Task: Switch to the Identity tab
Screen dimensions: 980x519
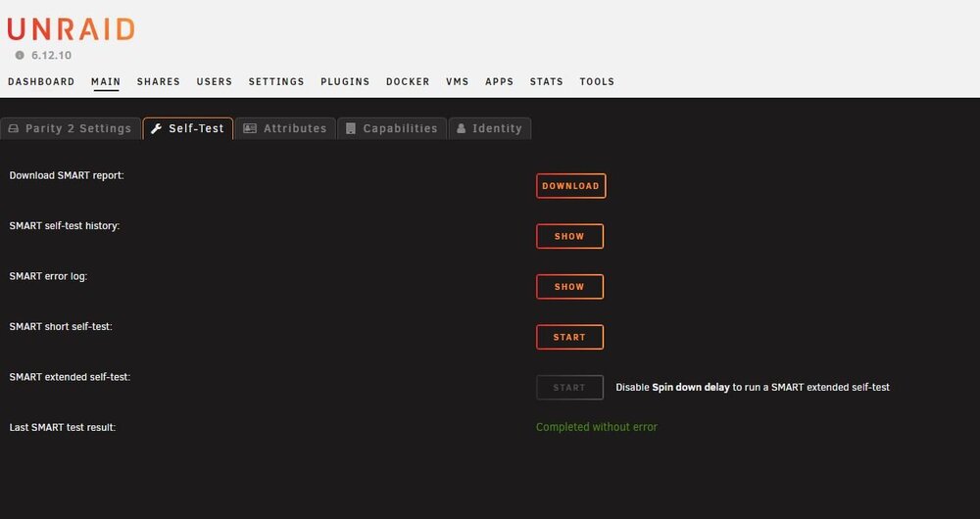Action: pyautogui.click(x=490, y=128)
